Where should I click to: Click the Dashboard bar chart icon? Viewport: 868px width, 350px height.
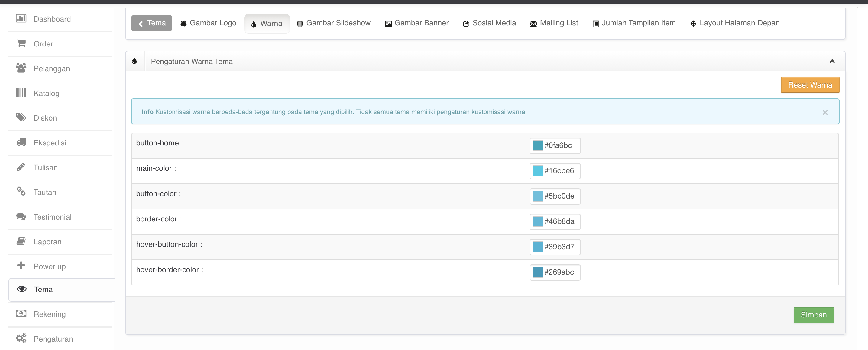21,18
